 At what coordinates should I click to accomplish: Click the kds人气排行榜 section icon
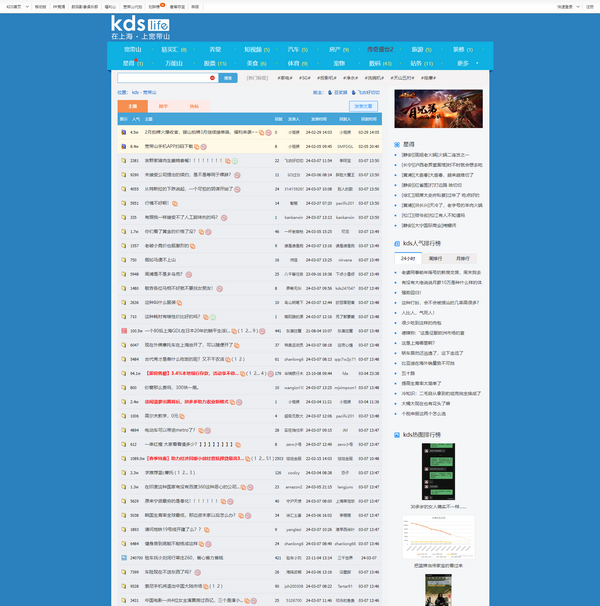point(397,242)
